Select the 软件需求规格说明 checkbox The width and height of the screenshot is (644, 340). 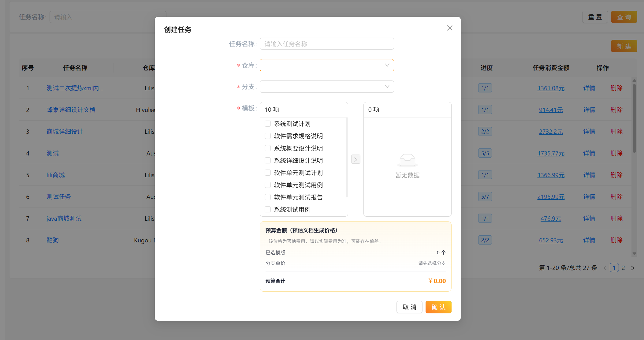(x=267, y=136)
